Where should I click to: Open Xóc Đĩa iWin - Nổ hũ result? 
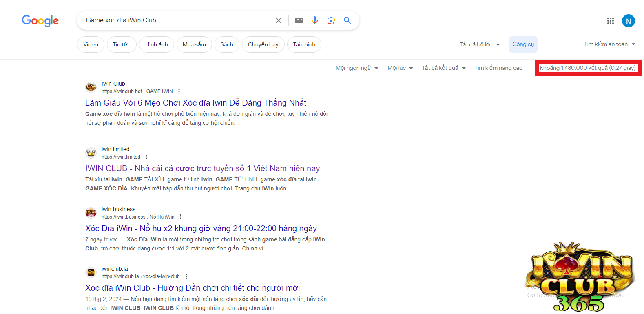[x=201, y=228]
